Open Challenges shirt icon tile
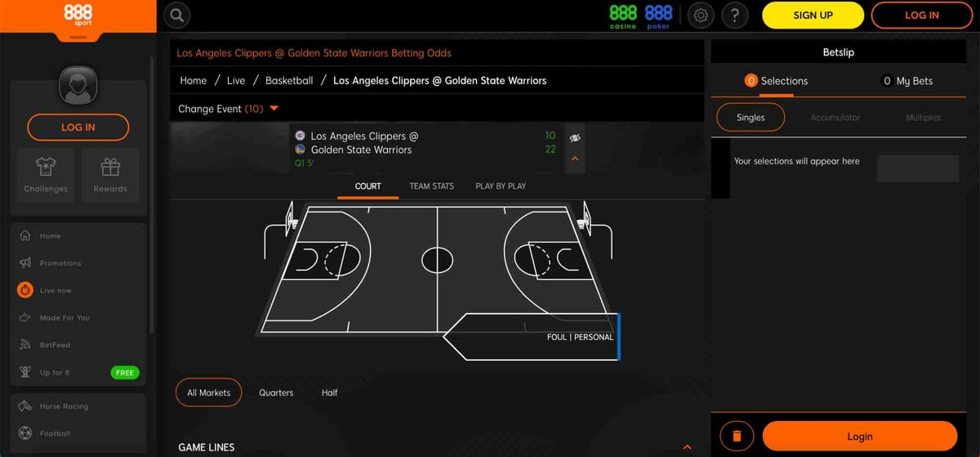 point(46,175)
